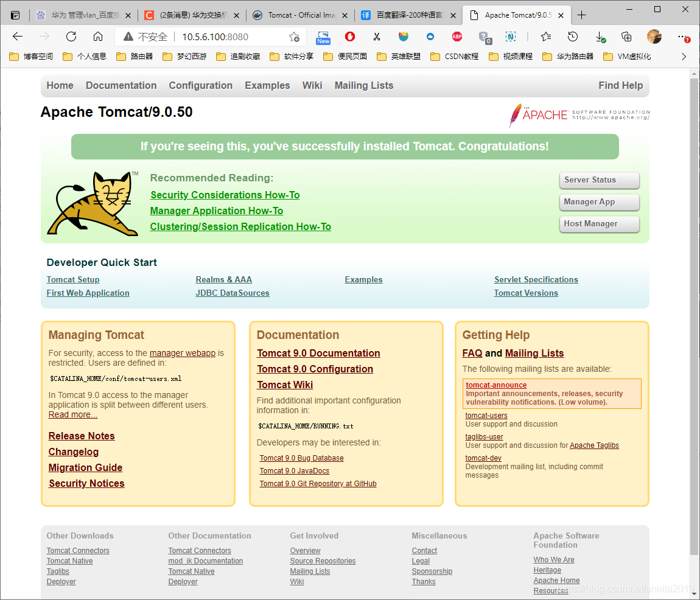
Task: Open the browser history clock icon
Action: 573,37
